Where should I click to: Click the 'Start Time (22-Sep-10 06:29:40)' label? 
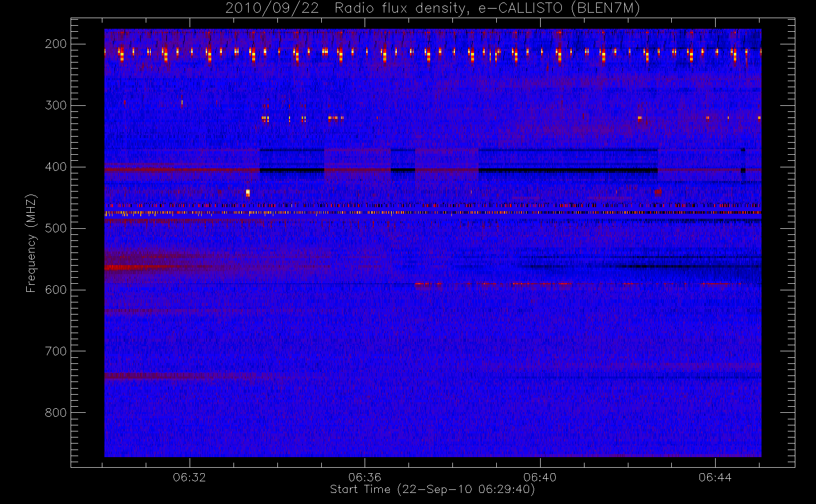(x=432, y=489)
